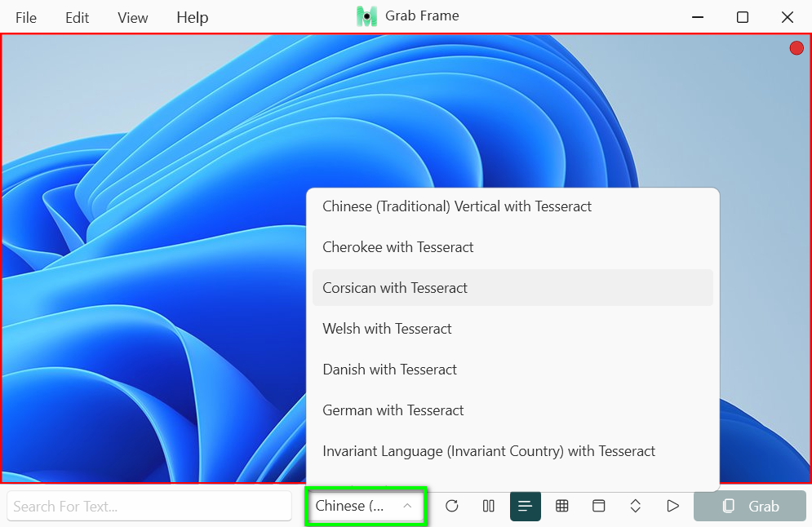Click the play triangle icon
812x527 pixels.
click(672, 506)
